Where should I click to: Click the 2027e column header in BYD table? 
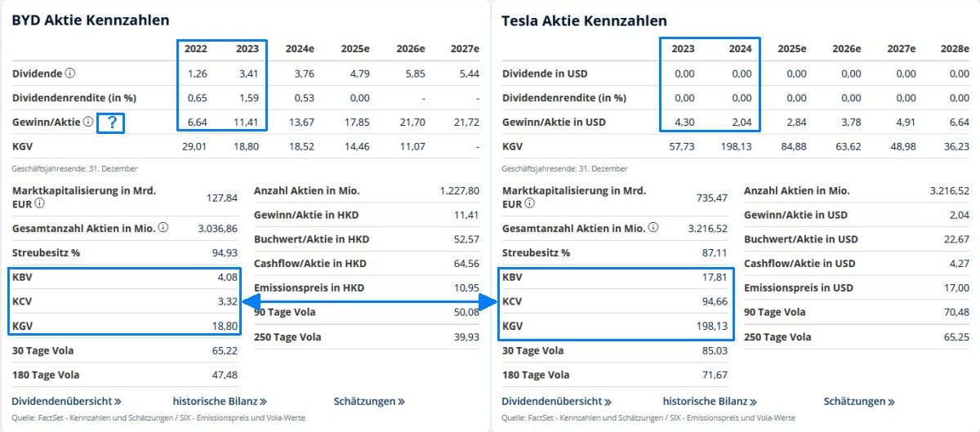pyautogui.click(x=464, y=49)
